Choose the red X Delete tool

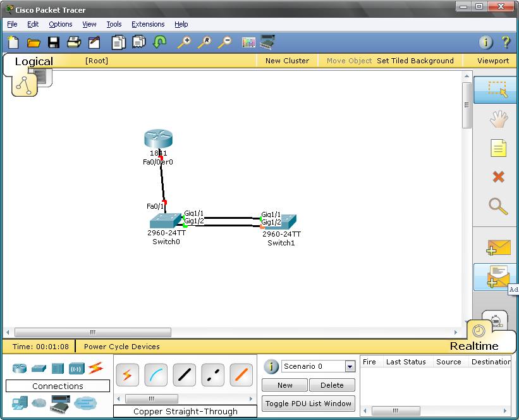tap(499, 177)
